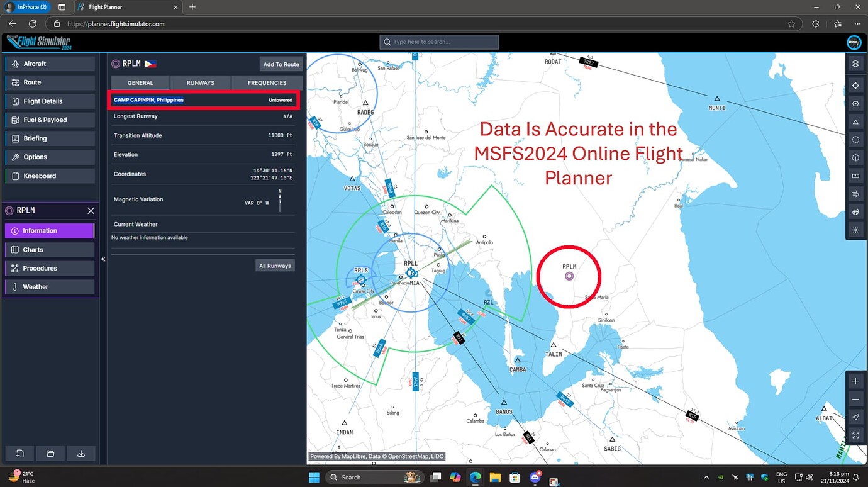Collapse the left sidebar with the chevron
The height and width of the screenshot is (487, 868).
coord(103,258)
